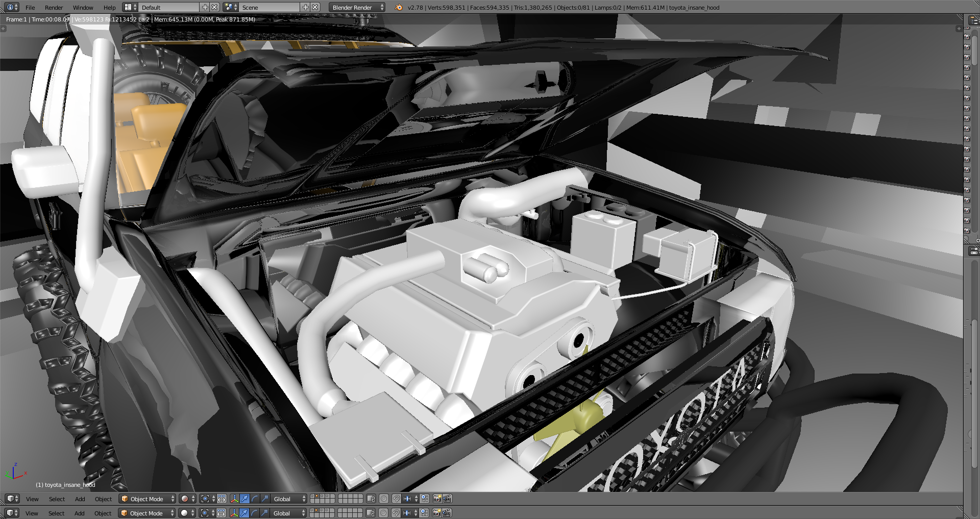Screen dimensions: 980x519
Task: Click the Default screen layout name field
Action: (x=169, y=7)
